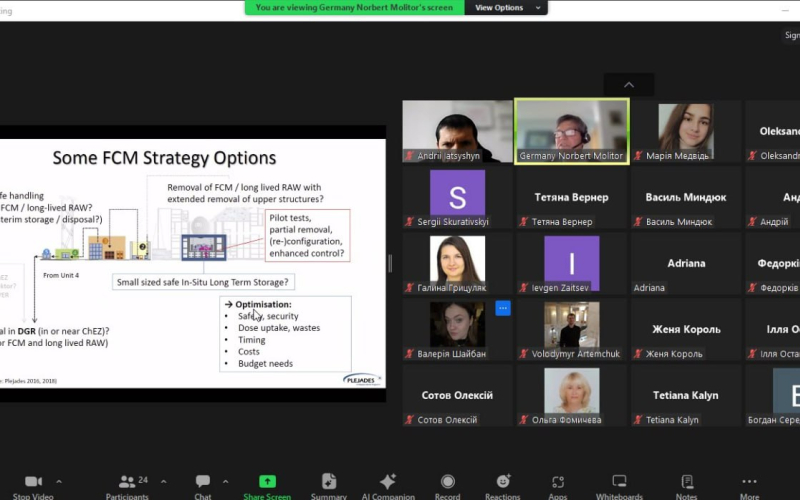Click muted mic icon of Volodymyr Artemchuk
This screenshot has height=500, width=800.
pos(523,354)
